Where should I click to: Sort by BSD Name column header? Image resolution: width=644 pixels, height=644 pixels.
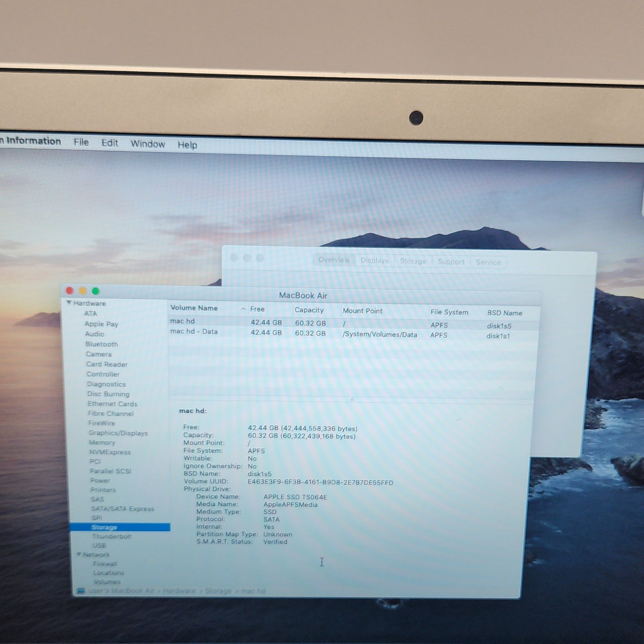click(504, 313)
